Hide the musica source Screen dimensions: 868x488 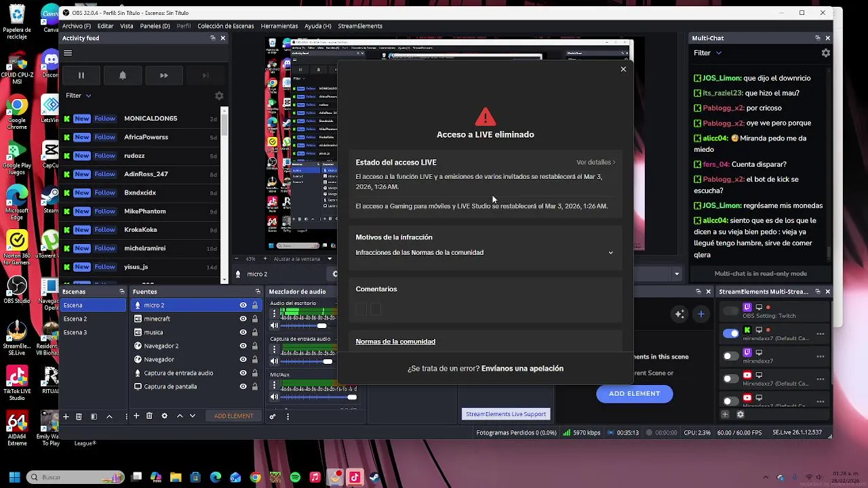click(243, 332)
